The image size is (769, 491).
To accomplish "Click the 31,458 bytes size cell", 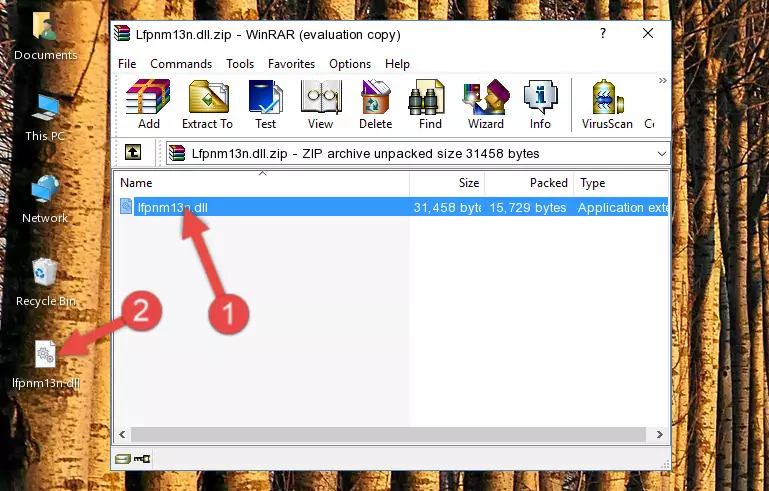I will point(447,207).
